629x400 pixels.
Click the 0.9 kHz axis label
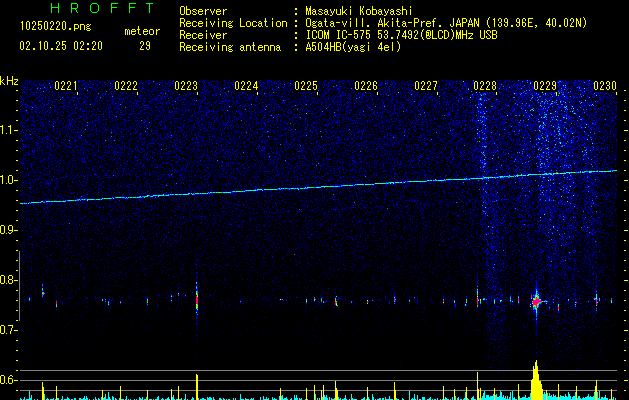click(8, 230)
